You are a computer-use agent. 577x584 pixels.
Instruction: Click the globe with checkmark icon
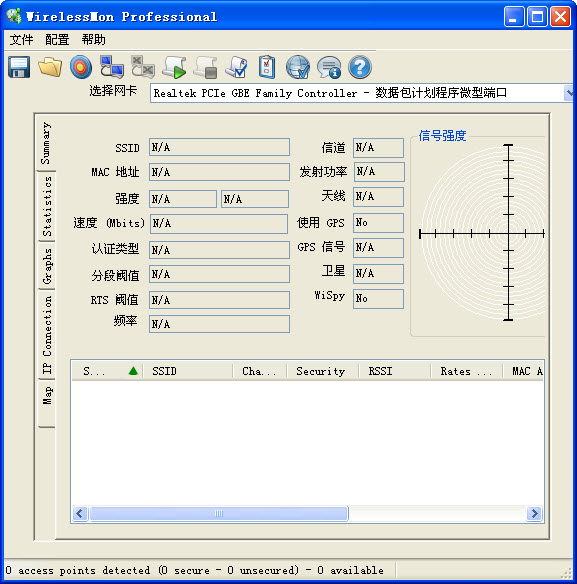(x=298, y=67)
